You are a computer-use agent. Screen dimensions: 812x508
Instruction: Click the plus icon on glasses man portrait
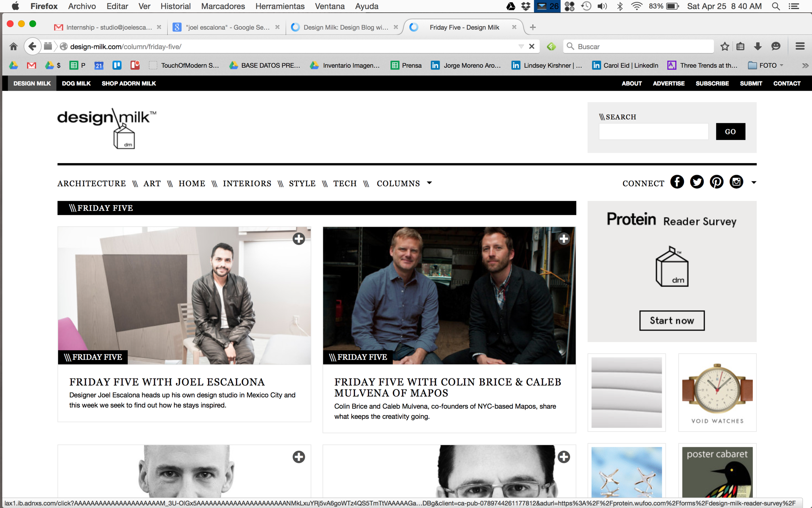[x=564, y=457]
